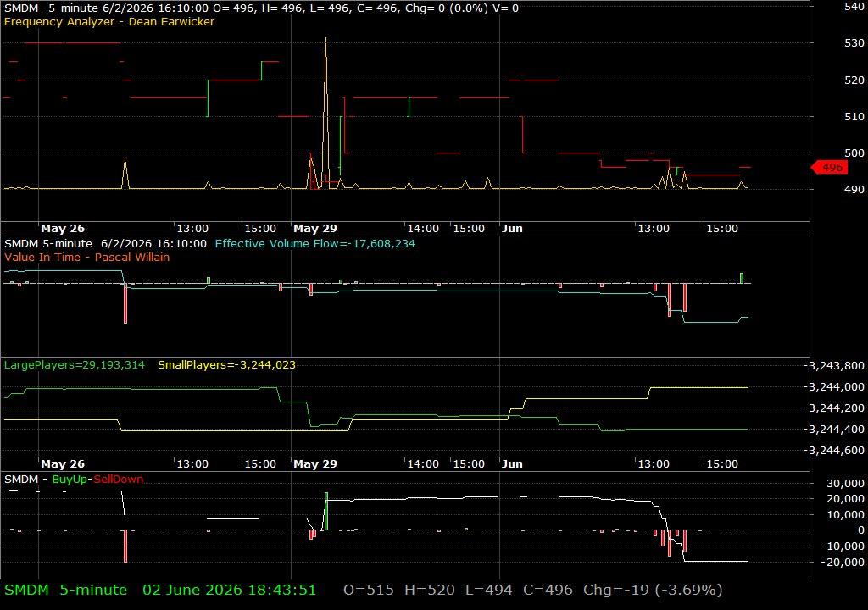The width and height of the screenshot is (868, 610).
Task: Click "02 June 2026 18:43:51" in status bar
Action: tap(229, 590)
